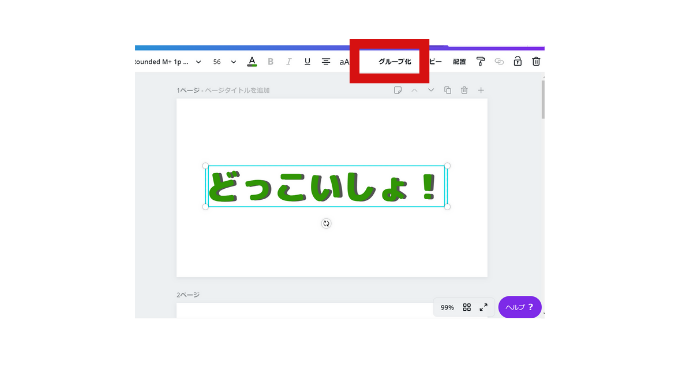This screenshot has width=680, height=390.
Task: Open the font family dropdown
Action: click(168, 62)
